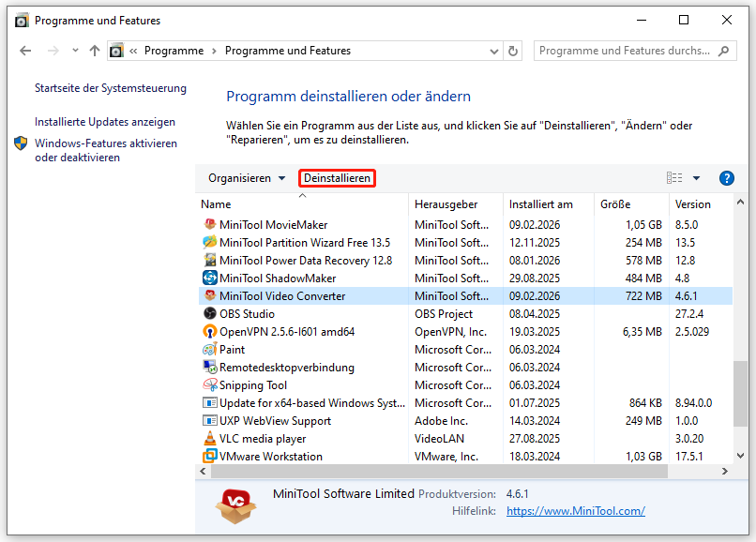
Task: Open Installierte Updates anzeigen link
Action: (105, 122)
